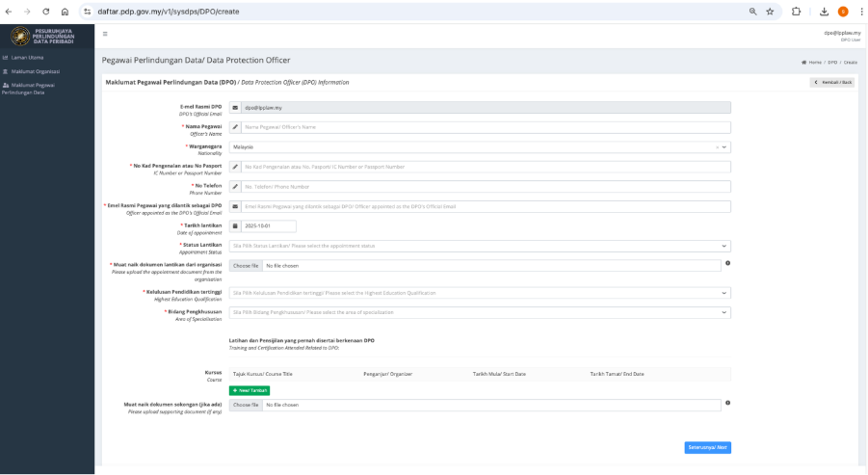Go to Maklumat Organisasi in sidebar

pyautogui.click(x=36, y=71)
